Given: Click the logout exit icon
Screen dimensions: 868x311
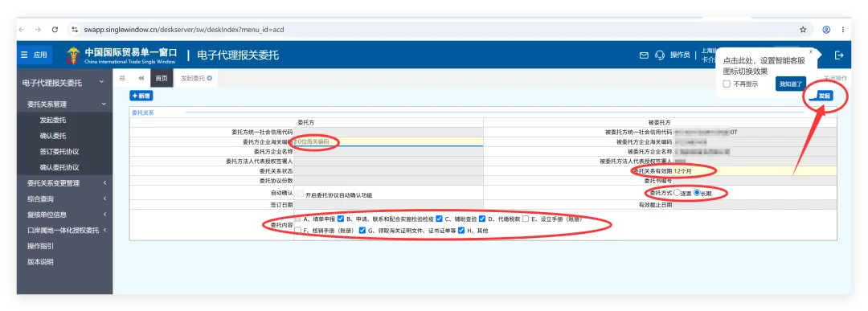Looking at the screenshot, I should (x=839, y=55).
